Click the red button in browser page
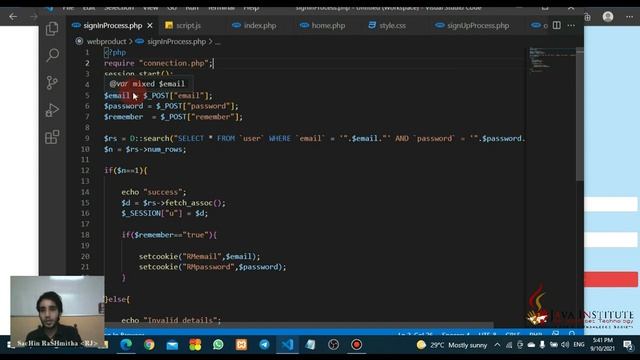This screenshot has height=360, width=640. click(x=611, y=280)
